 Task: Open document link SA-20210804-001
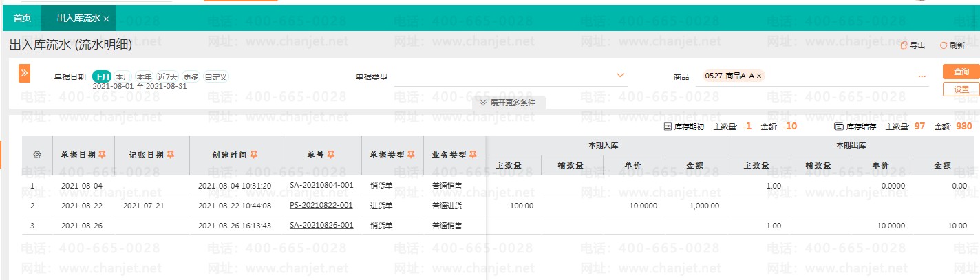coord(321,186)
